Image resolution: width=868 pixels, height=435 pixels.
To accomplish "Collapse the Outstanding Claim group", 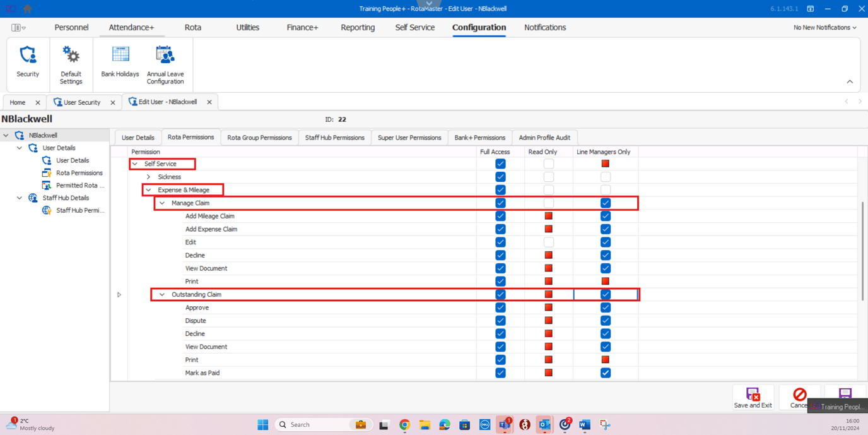I will [162, 294].
